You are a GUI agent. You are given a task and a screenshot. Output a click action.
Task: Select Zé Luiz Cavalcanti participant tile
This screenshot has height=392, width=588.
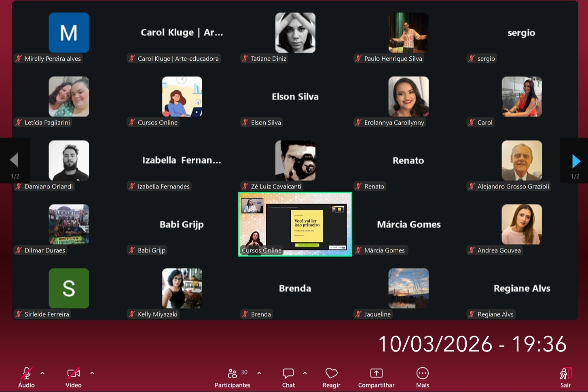pyautogui.click(x=295, y=160)
